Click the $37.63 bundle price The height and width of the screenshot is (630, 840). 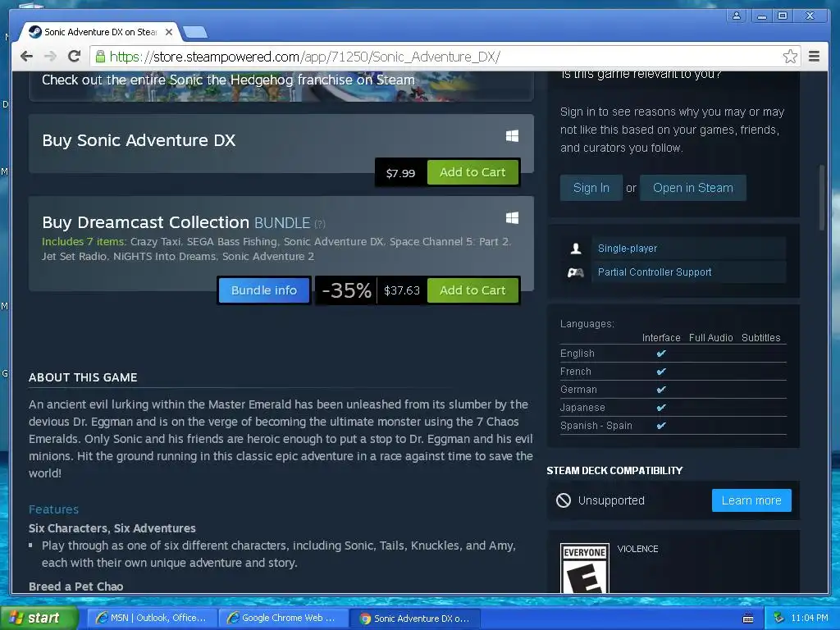coord(402,291)
